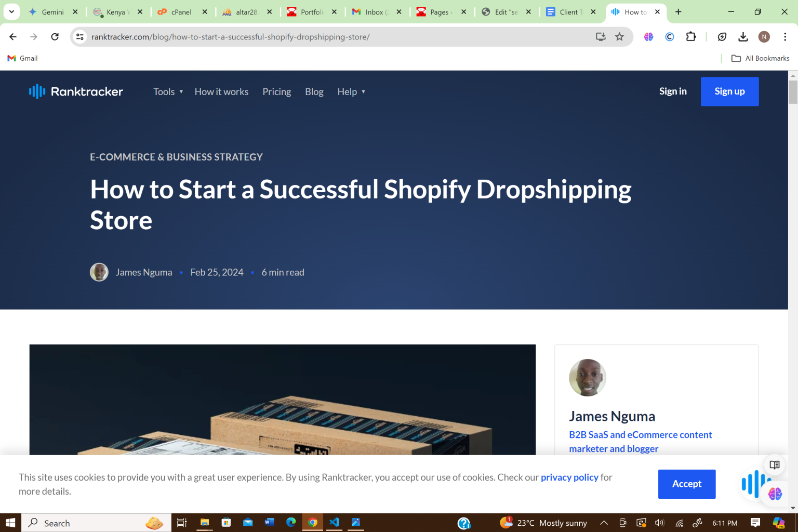The width and height of the screenshot is (798, 532).
Task: Open Word from taskbar
Action: (x=269, y=523)
